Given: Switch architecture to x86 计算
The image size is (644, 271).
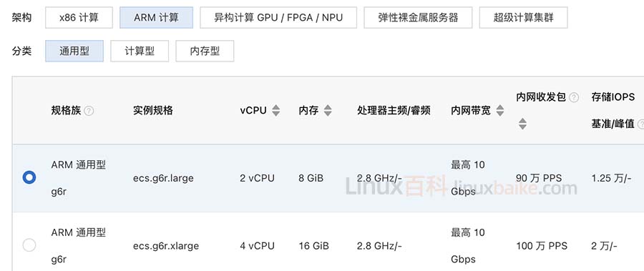Looking at the screenshot, I should (79, 18).
